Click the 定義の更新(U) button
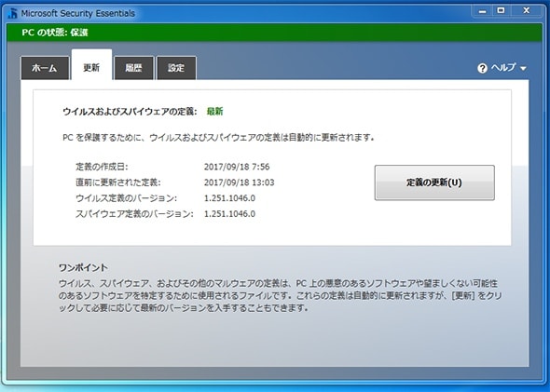This screenshot has height=392, width=550. (434, 182)
